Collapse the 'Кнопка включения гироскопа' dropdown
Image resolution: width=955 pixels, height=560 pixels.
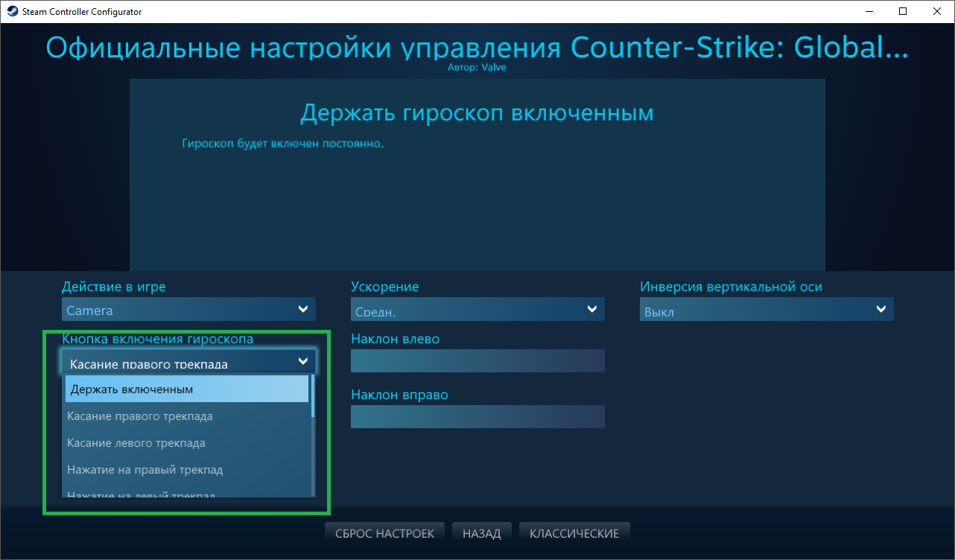click(188, 362)
